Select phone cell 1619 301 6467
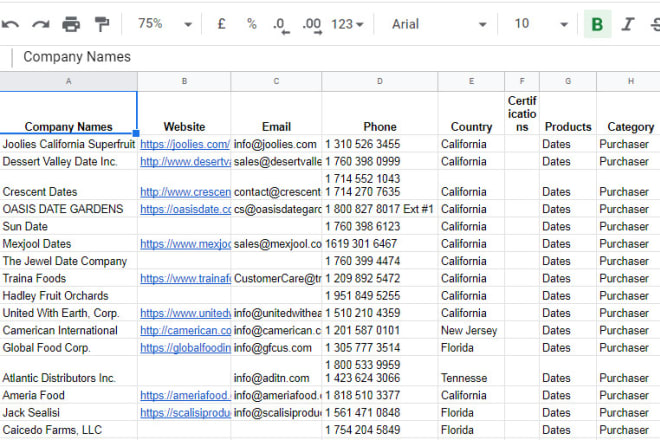Screen dimensions: 660x440 click(380, 243)
